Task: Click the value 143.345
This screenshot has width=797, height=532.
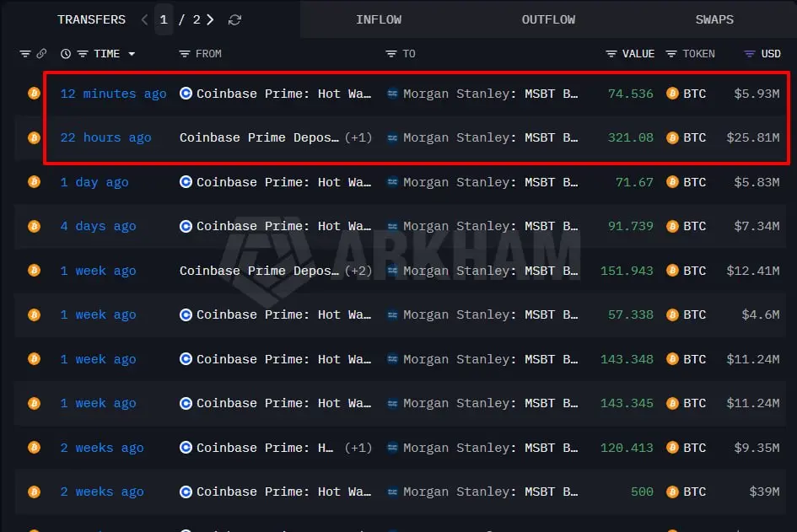Action: (x=627, y=404)
